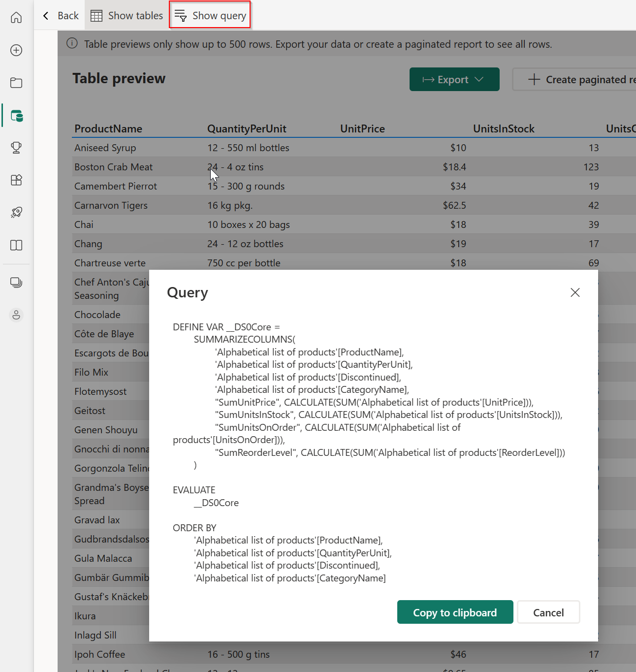Click Create paginated report button
The width and height of the screenshot is (636, 672).
click(574, 79)
